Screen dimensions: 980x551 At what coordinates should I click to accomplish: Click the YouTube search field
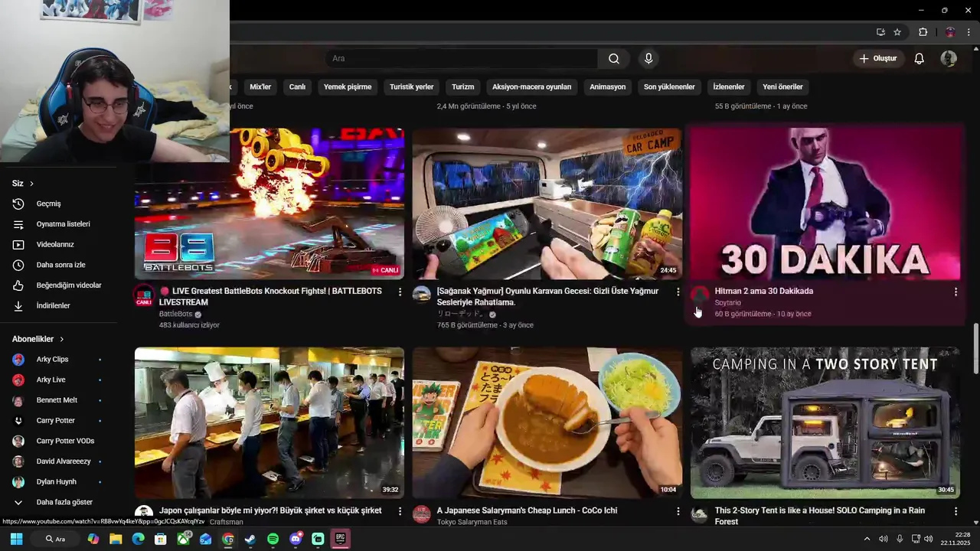[461, 59]
